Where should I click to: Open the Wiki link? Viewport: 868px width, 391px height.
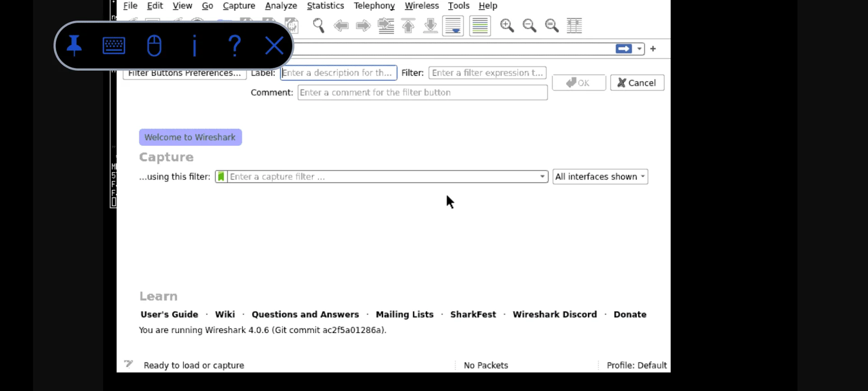pyautogui.click(x=225, y=314)
